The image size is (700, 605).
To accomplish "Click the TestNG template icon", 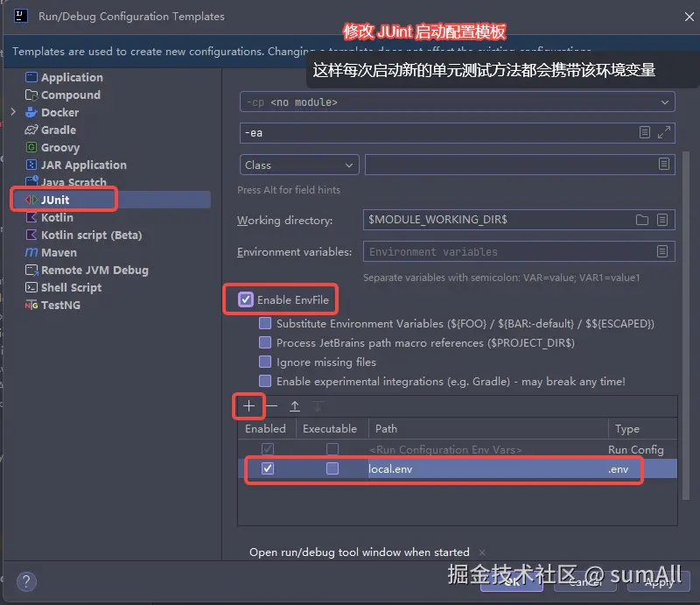I will (31, 306).
